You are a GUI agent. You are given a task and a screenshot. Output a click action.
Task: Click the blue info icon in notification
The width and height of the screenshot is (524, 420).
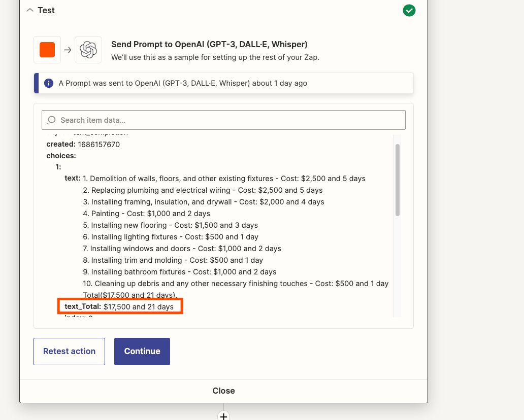[49, 83]
